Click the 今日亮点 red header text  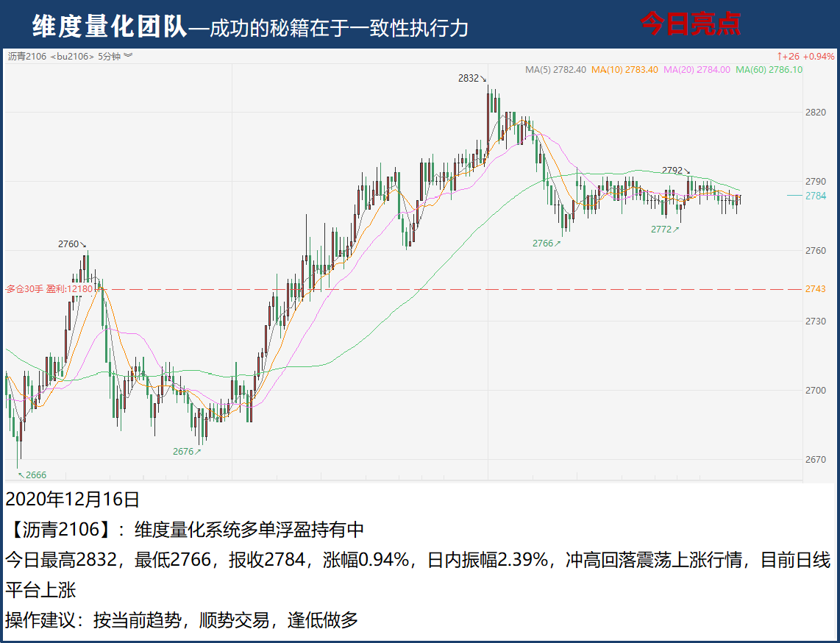[x=689, y=24]
